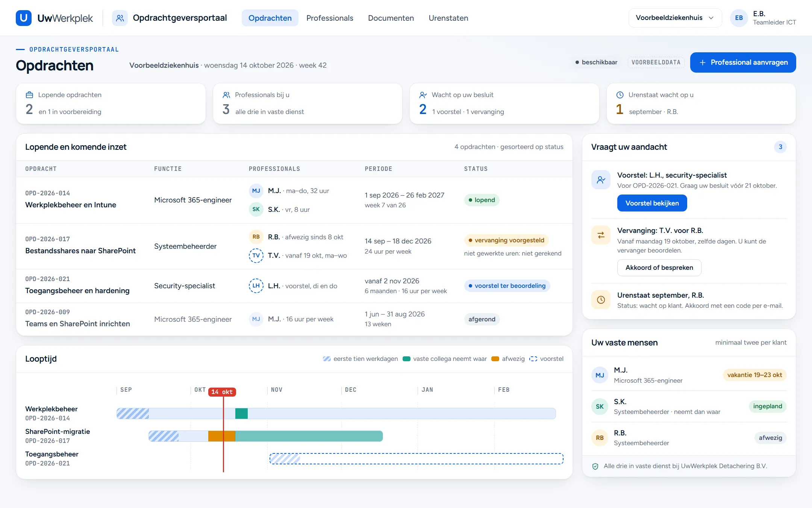This screenshot has width=812, height=508.
Task: Click the Professional aanvragen button
Action: tap(743, 62)
